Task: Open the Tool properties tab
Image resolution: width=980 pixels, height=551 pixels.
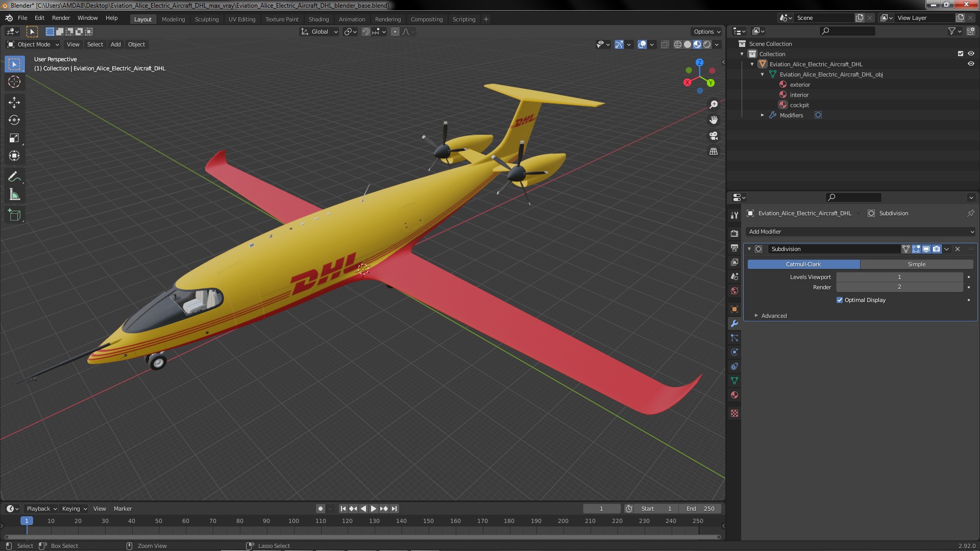Action: tap(734, 215)
